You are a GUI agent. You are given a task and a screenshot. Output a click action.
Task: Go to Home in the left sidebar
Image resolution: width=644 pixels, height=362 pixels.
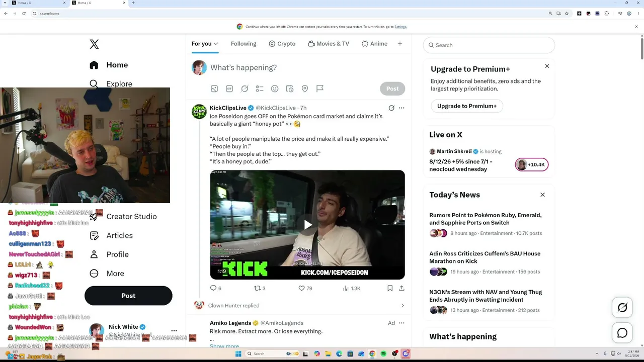[109, 65]
